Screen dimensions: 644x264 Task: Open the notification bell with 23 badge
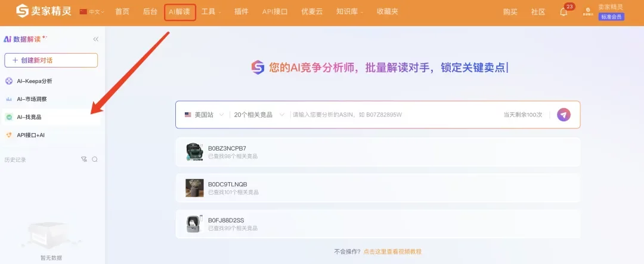pos(563,12)
